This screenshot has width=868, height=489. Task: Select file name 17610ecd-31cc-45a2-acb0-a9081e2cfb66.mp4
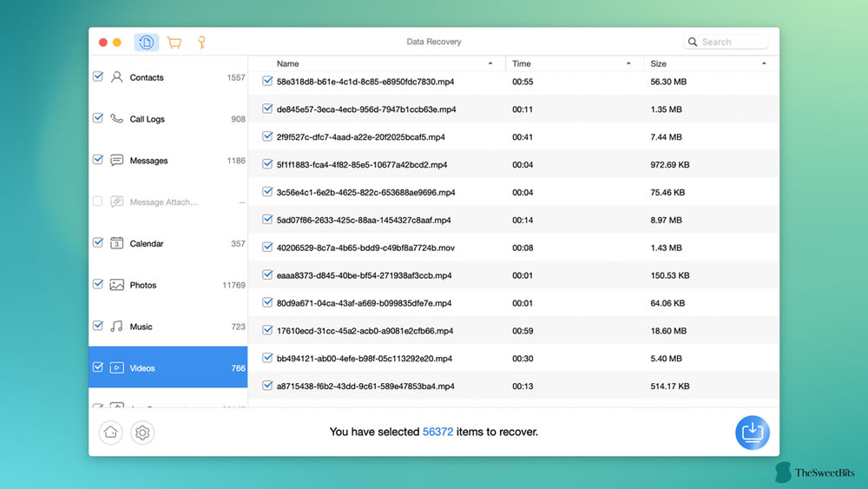coord(365,331)
